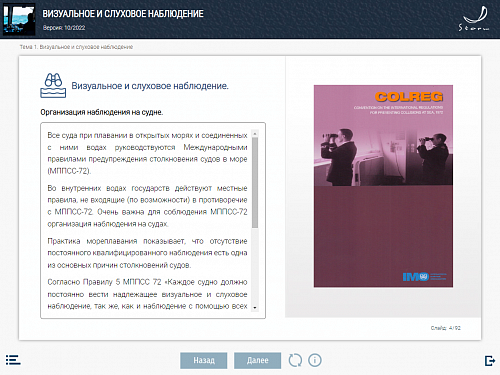Click the refresh slide circular arrows icon
This screenshot has height=375, width=500.
click(x=295, y=360)
